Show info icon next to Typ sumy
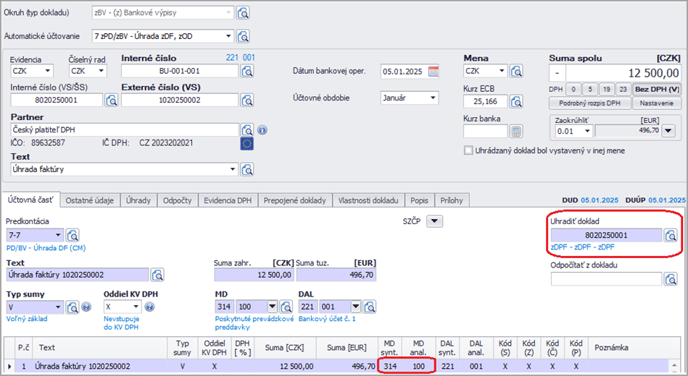This screenshot has width=688, height=376. (86, 307)
